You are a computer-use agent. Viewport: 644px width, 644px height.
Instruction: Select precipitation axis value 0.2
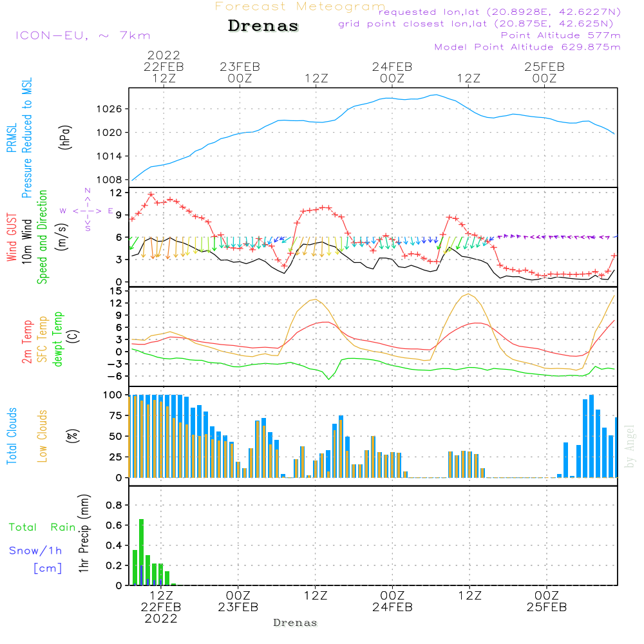pyautogui.click(x=114, y=566)
